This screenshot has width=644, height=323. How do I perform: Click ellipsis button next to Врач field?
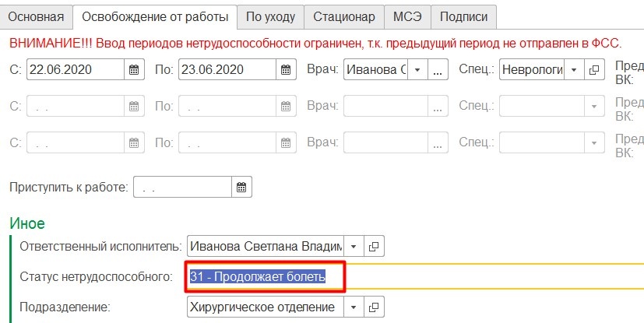click(438, 69)
